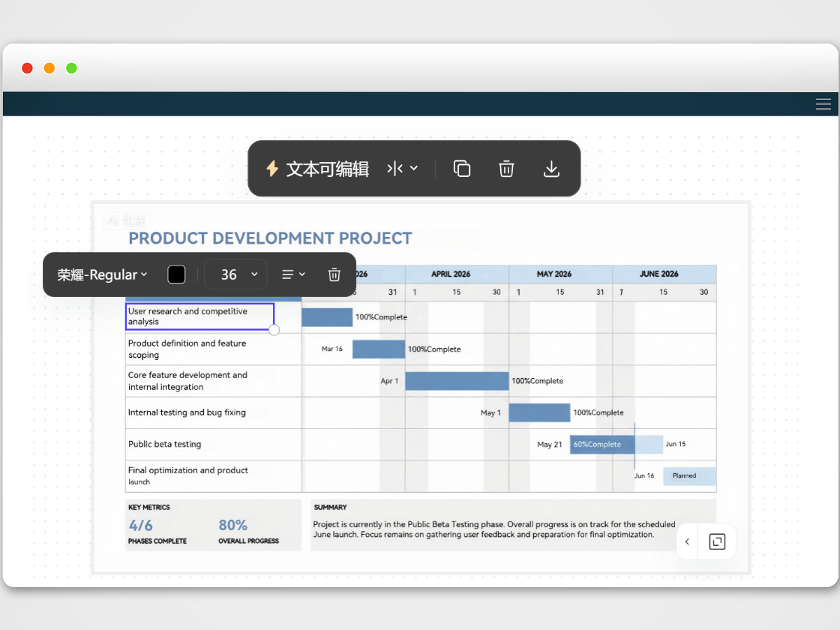Image resolution: width=840 pixels, height=630 pixels.
Task: Click the duplicate copy icon
Action: pyautogui.click(x=462, y=169)
